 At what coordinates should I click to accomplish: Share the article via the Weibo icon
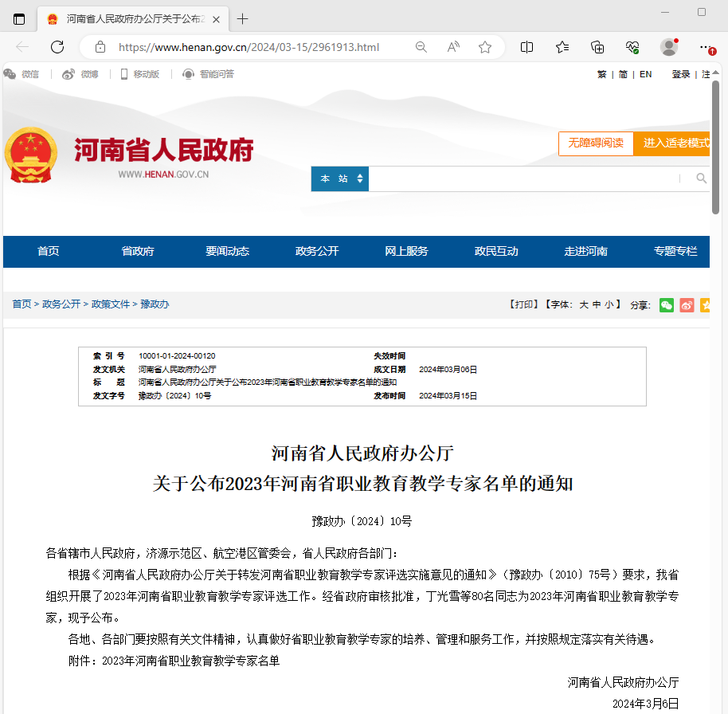687,304
